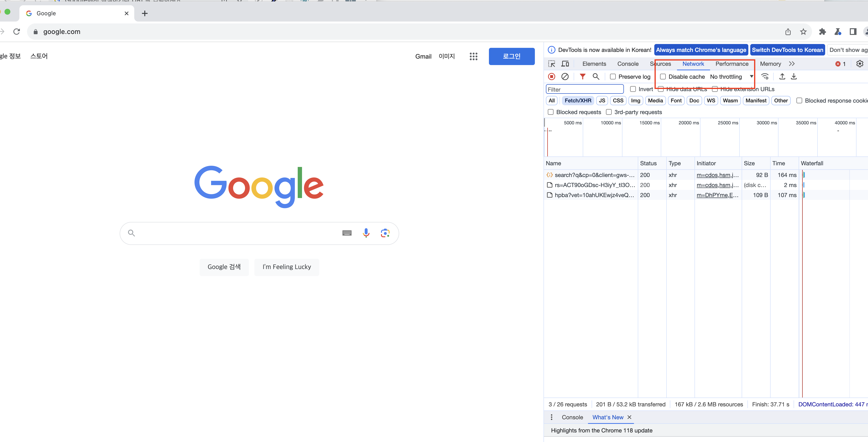
Task: Enable the Preserve log checkbox
Action: point(613,77)
